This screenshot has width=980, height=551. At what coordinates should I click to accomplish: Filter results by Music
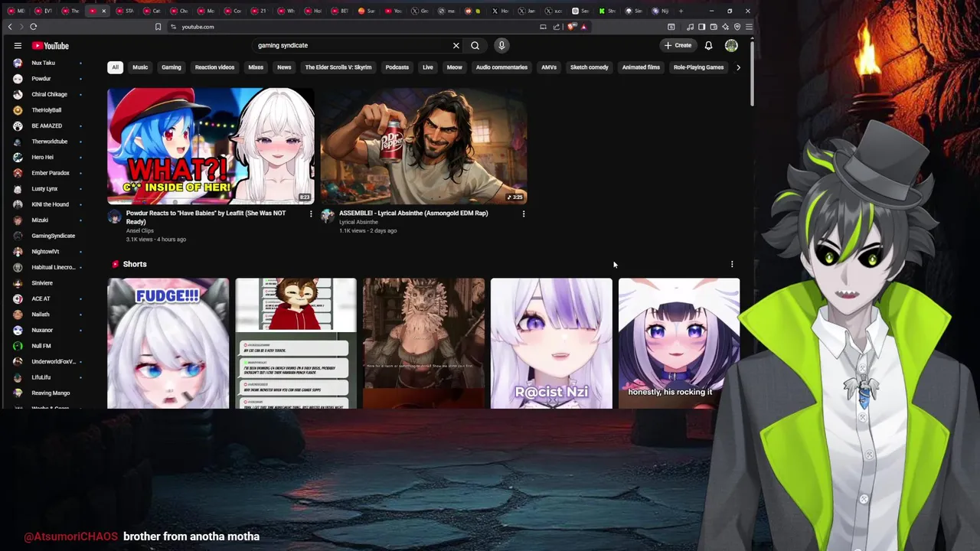click(140, 67)
